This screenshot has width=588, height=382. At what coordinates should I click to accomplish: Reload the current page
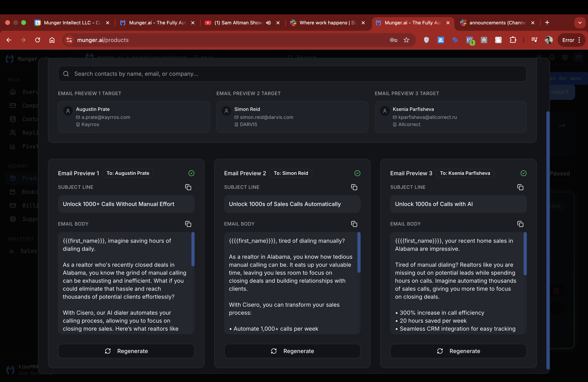[38, 40]
